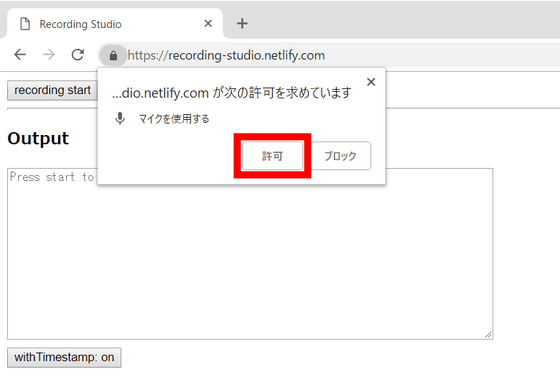The height and width of the screenshot is (382, 560).
Task: Open a new tab with the plus icon
Action: tap(242, 24)
